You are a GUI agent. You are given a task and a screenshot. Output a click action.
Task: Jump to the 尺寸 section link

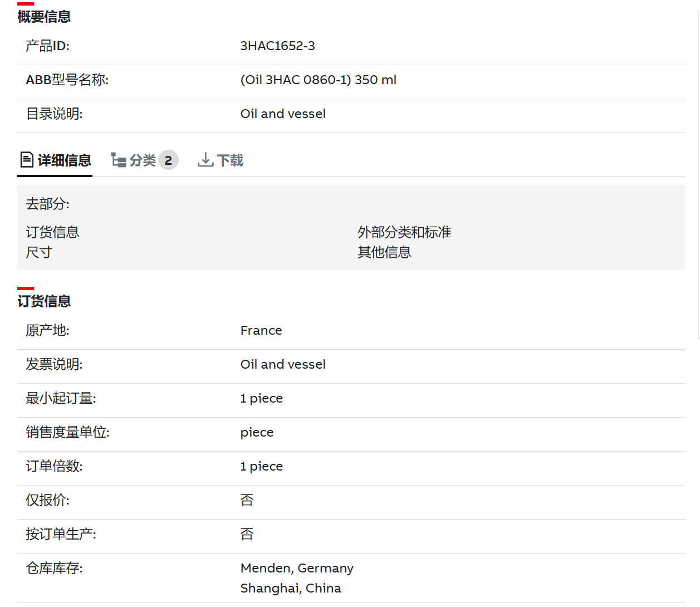pos(39,252)
